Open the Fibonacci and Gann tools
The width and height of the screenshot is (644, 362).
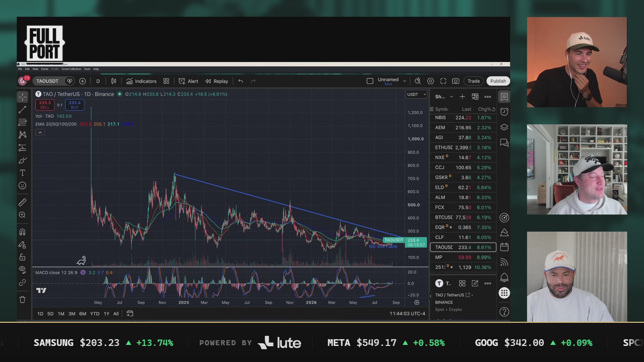click(22, 122)
